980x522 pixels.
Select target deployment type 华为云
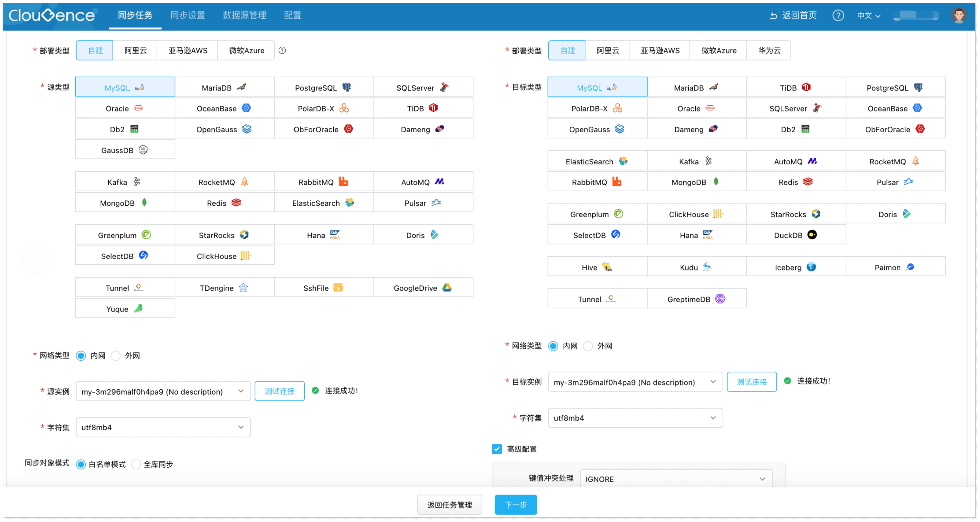point(769,50)
